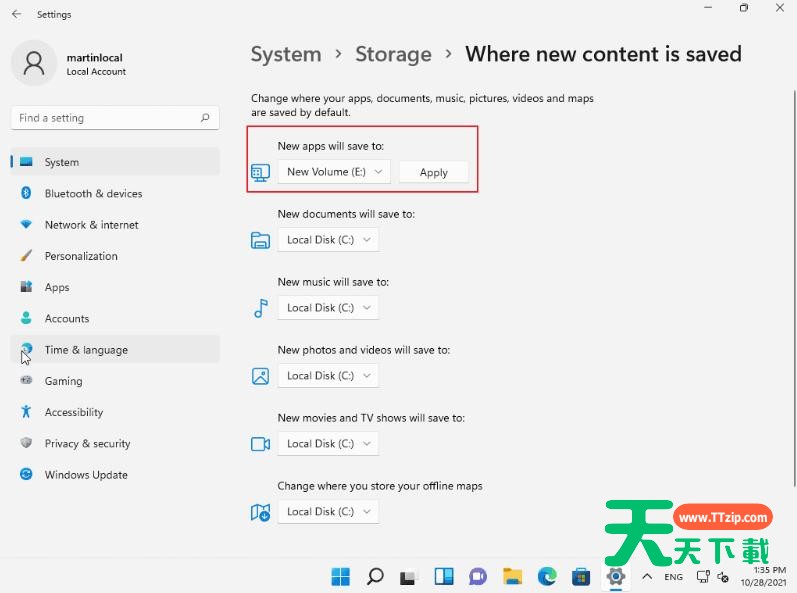Click the search magnifier in Find a setting
Viewport: 797px width, 593px height.
point(205,118)
